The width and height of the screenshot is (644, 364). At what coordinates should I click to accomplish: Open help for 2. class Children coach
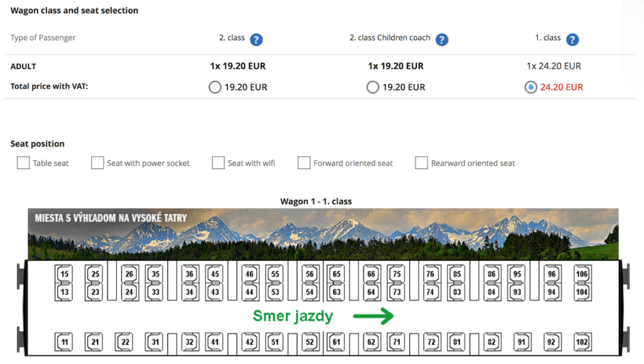click(442, 40)
